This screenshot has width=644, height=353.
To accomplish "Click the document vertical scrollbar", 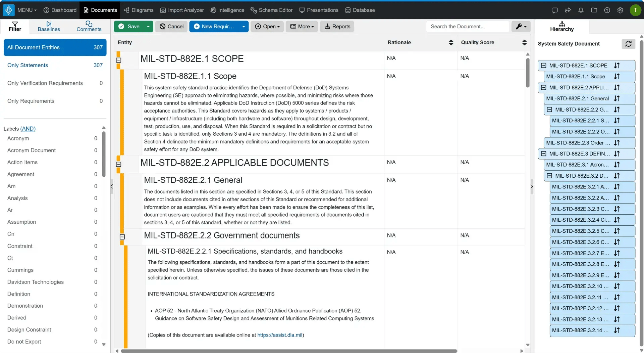I will [x=528, y=72].
